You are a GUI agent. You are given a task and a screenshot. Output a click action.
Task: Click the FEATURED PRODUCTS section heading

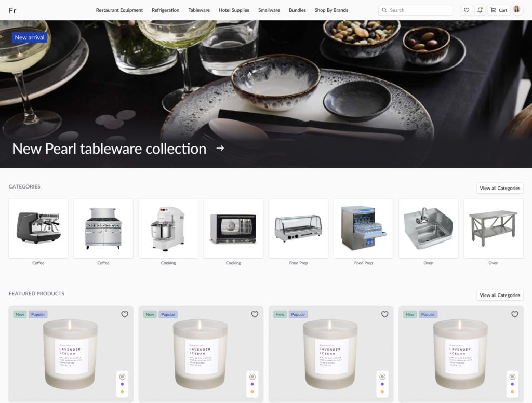pyautogui.click(x=37, y=294)
